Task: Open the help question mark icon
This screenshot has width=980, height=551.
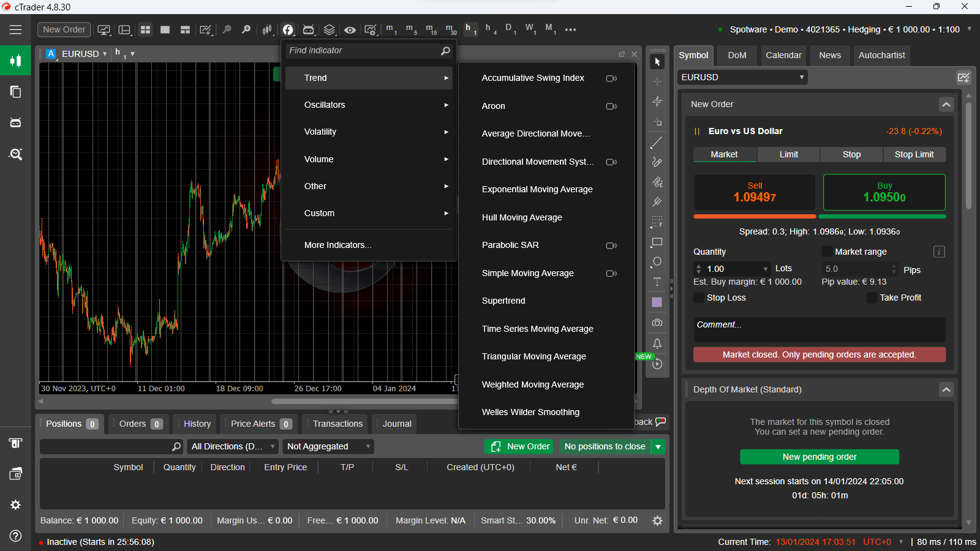Action: tap(15, 536)
